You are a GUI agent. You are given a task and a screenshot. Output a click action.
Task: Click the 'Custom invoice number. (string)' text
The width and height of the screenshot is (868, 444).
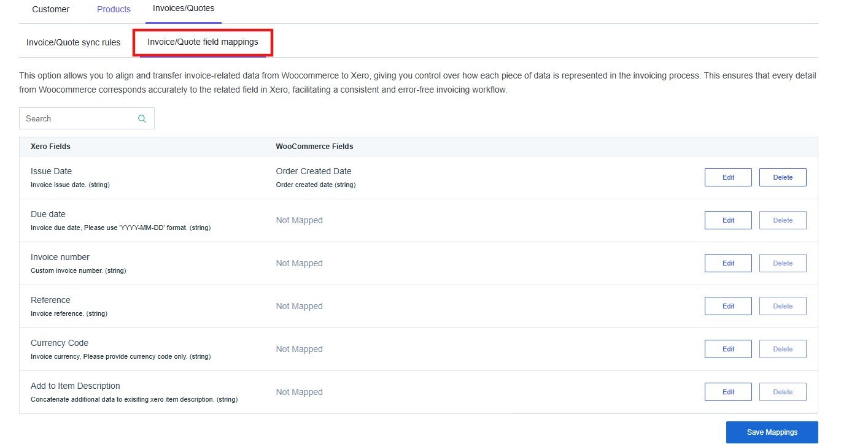78,270
